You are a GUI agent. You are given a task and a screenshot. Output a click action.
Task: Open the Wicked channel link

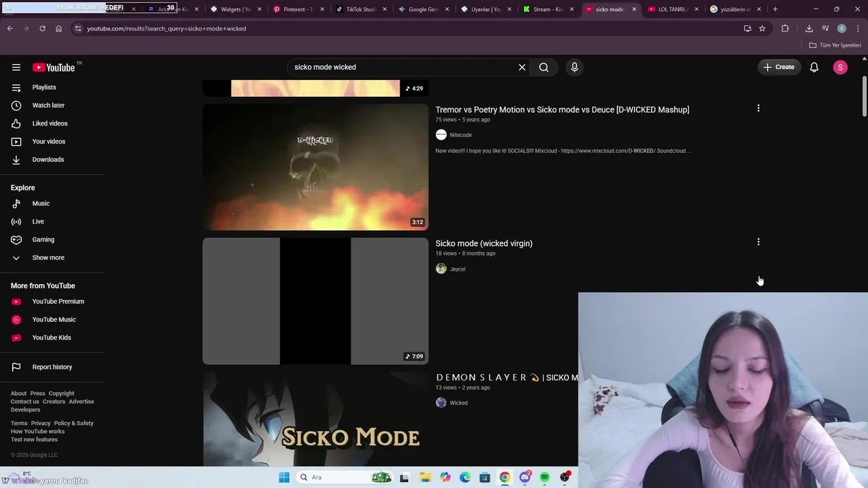coord(458,403)
